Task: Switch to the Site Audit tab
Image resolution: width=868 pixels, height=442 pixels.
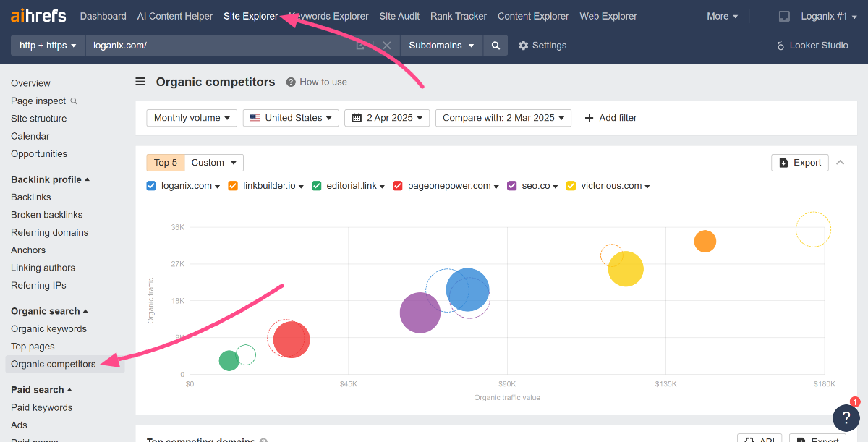Action: (x=399, y=16)
